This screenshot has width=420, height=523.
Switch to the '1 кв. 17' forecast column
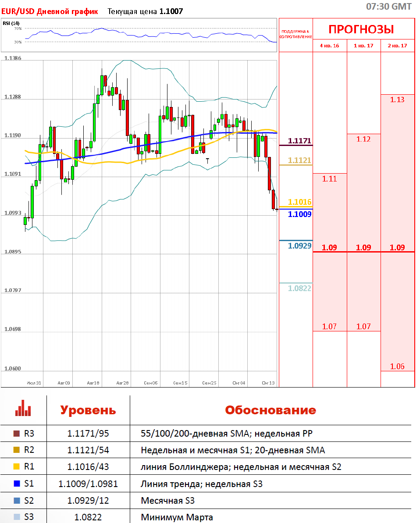(x=363, y=46)
